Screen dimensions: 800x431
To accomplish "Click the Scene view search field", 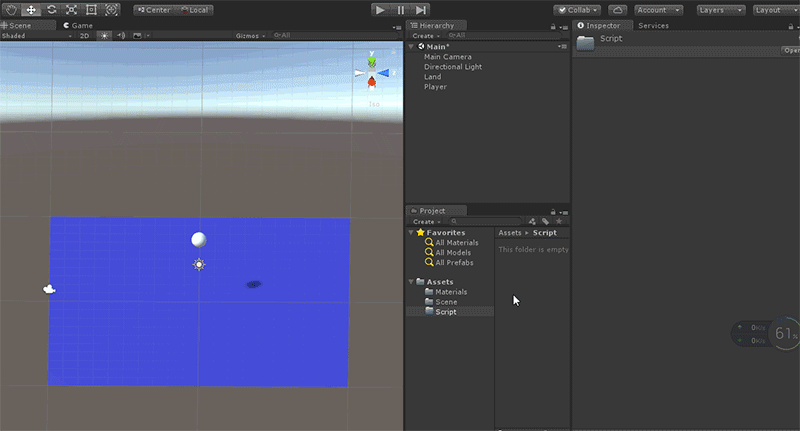I will point(334,35).
